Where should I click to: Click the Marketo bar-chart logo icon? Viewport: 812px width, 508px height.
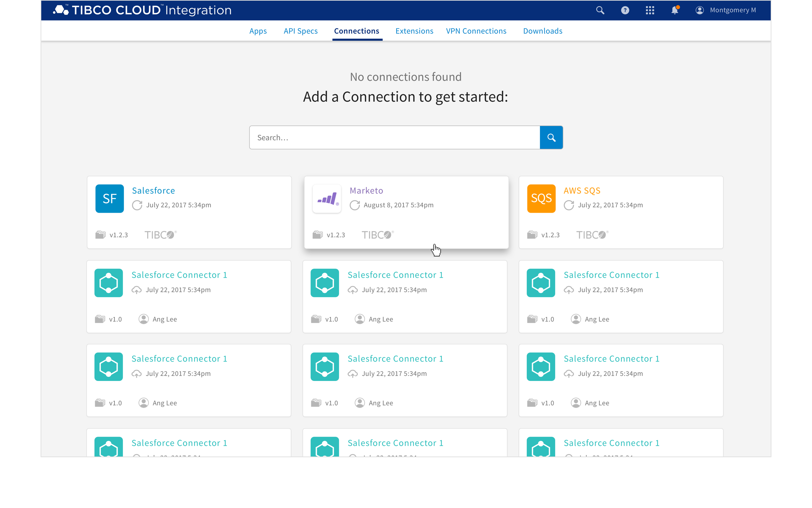pos(327,198)
